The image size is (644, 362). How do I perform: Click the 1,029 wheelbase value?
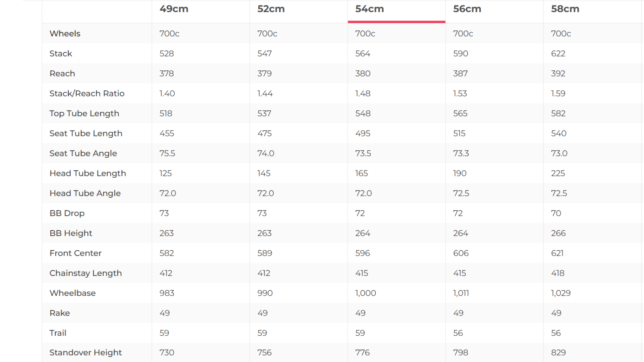561,293
